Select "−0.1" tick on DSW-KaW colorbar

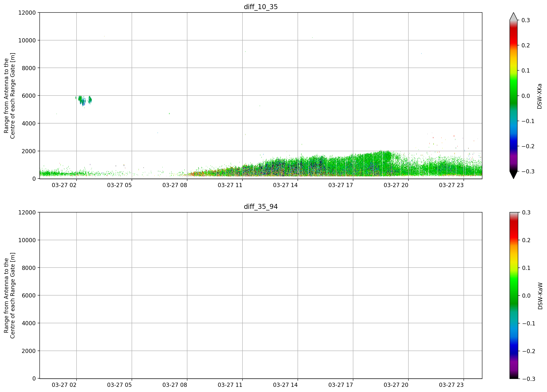[x=529, y=324]
